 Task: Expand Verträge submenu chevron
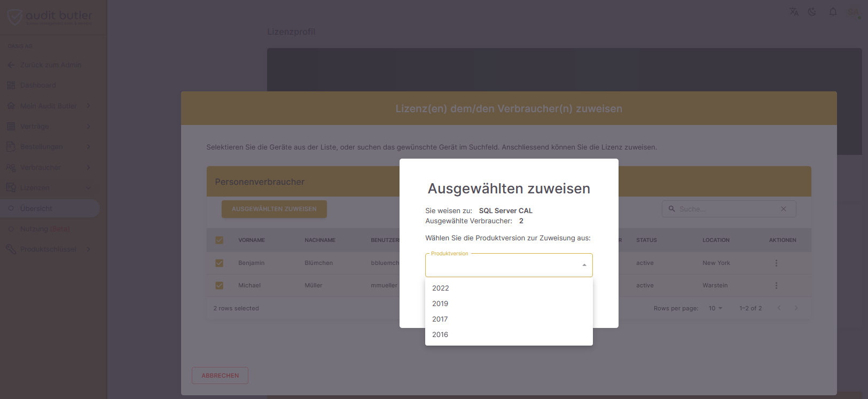89,127
